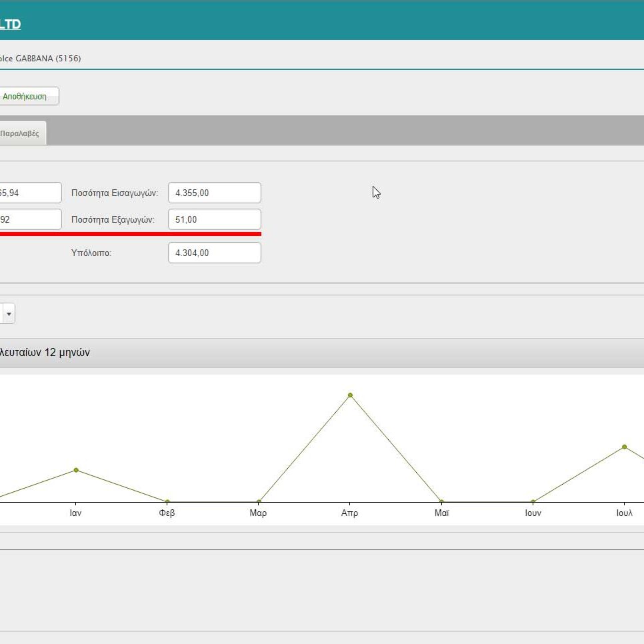
Task: Select the March data point on baseline
Action: pyautogui.click(x=259, y=501)
